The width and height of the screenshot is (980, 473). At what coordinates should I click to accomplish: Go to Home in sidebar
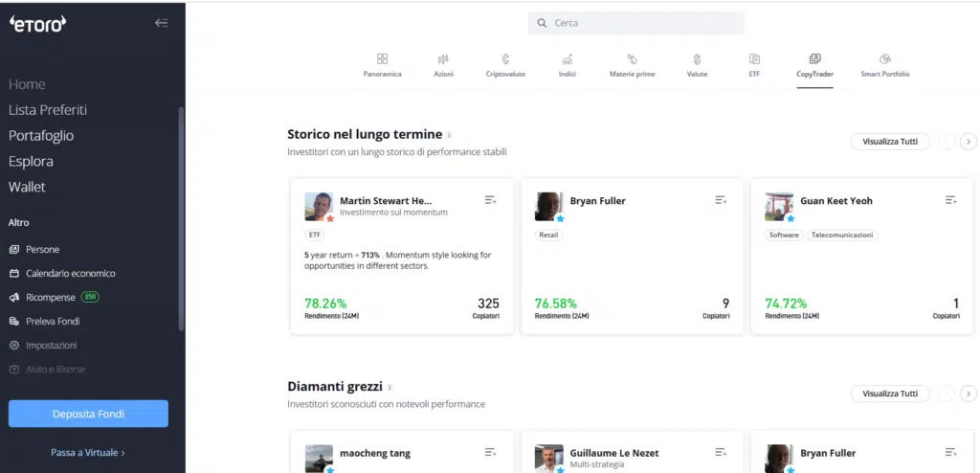pos(27,84)
